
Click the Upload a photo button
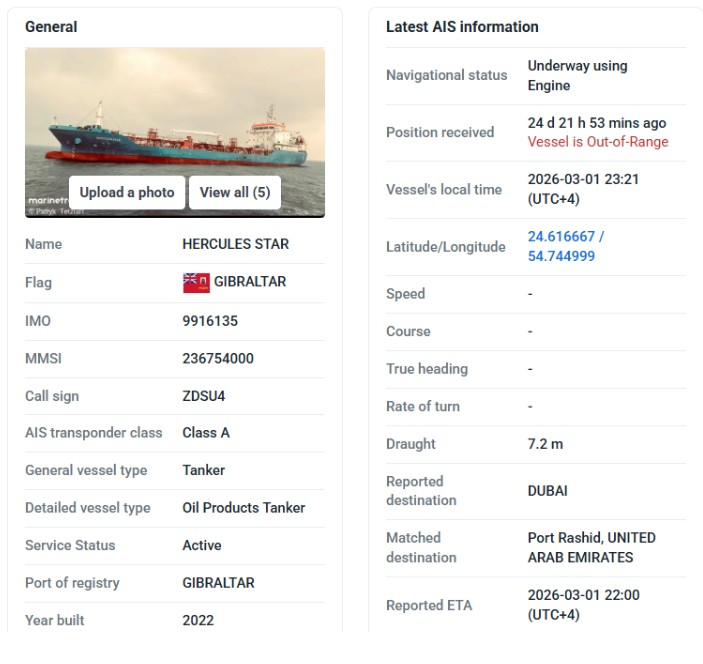[x=127, y=192]
